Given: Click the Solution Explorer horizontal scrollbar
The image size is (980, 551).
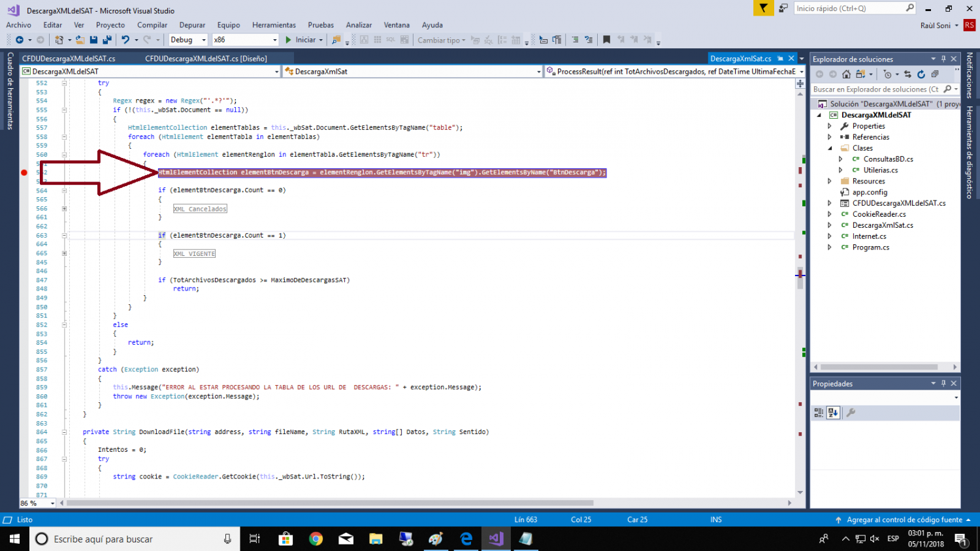Looking at the screenshot, I should (x=880, y=367).
